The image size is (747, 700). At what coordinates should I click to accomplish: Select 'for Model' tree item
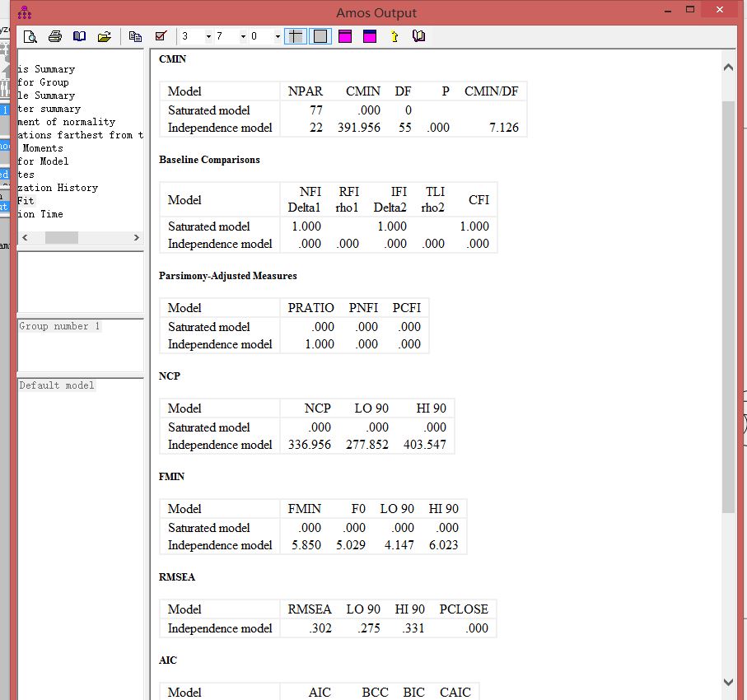(43, 161)
